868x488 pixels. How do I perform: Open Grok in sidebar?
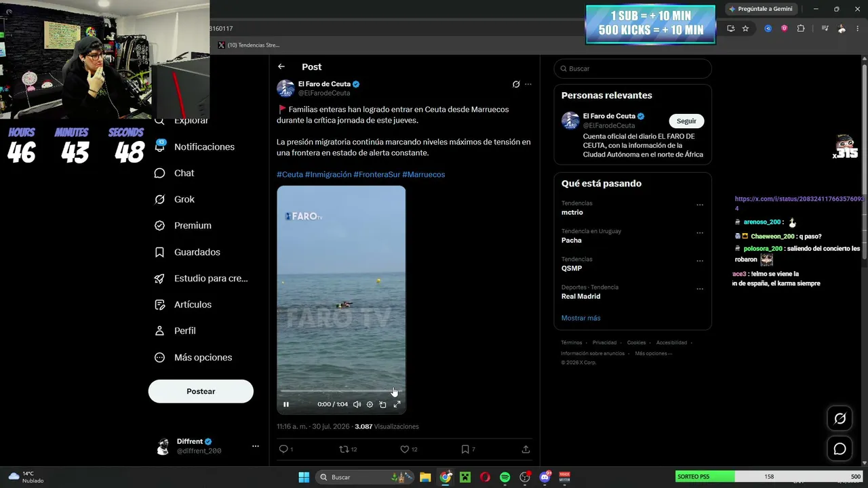(x=174, y=199)
